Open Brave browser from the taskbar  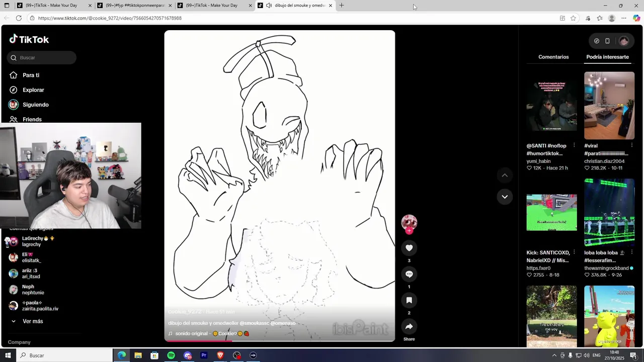click(x=220, y=355)
